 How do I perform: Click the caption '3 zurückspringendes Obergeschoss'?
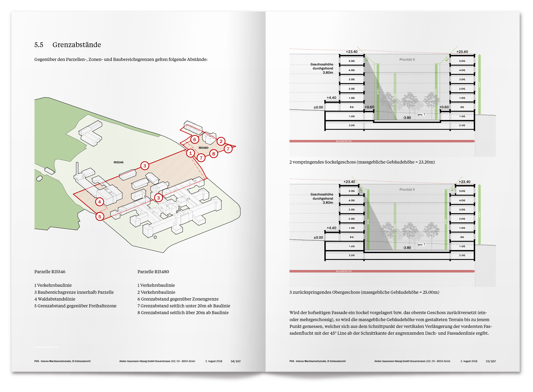point(364,292)
